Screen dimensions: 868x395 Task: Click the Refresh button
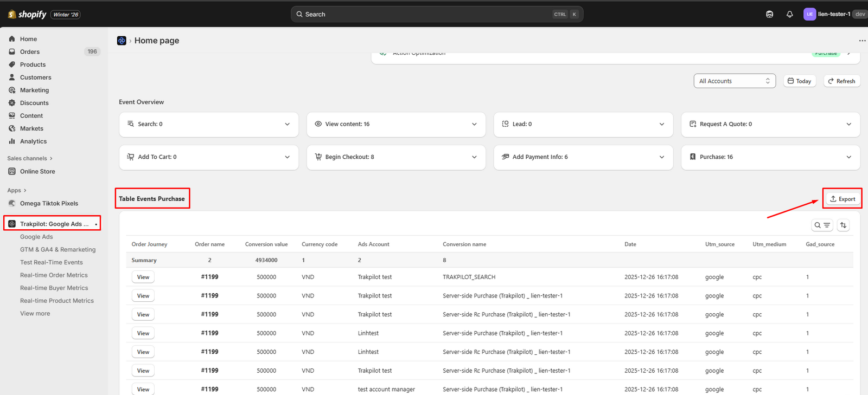click(842, 81)
